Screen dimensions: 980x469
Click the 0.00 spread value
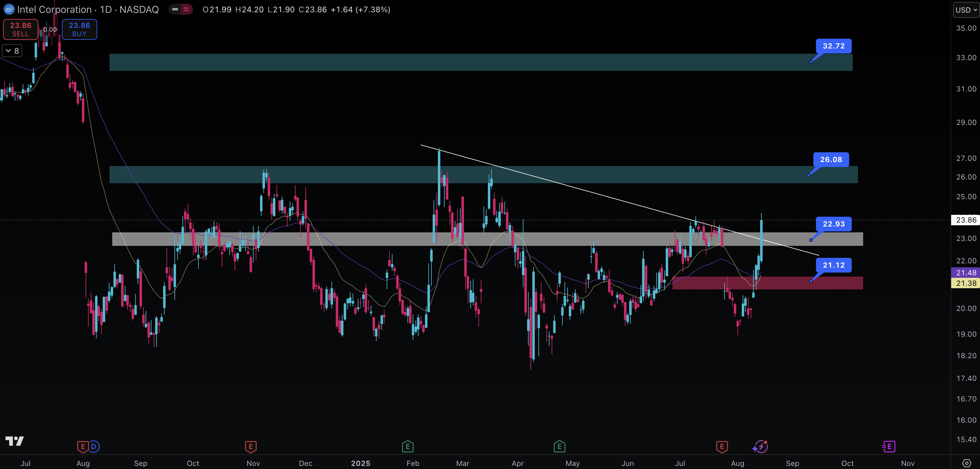coord(50,29)
